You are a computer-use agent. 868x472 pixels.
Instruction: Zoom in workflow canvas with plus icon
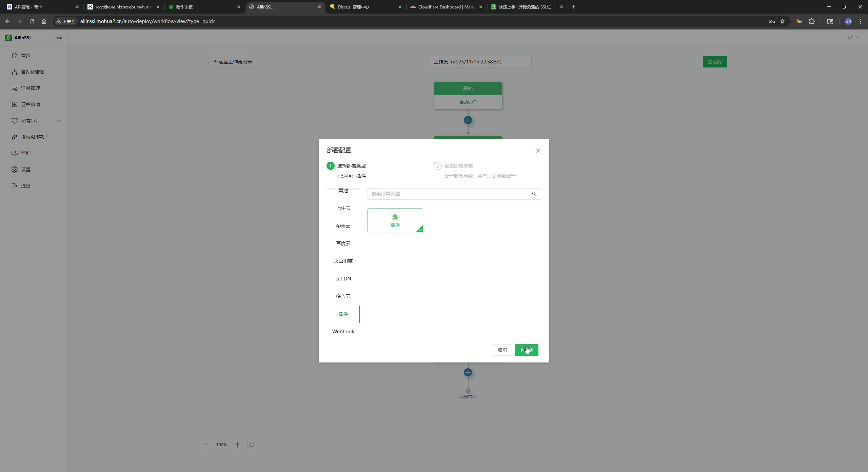point(237,445)
